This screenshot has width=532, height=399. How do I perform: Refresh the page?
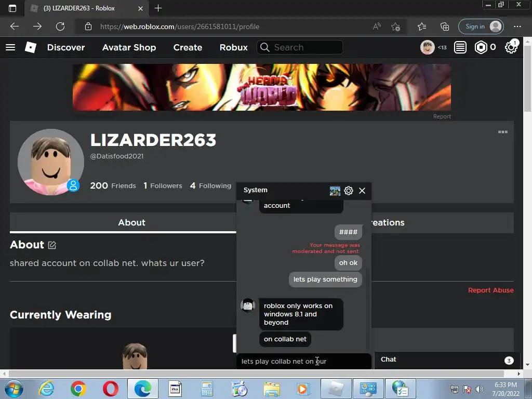point(60,26)
